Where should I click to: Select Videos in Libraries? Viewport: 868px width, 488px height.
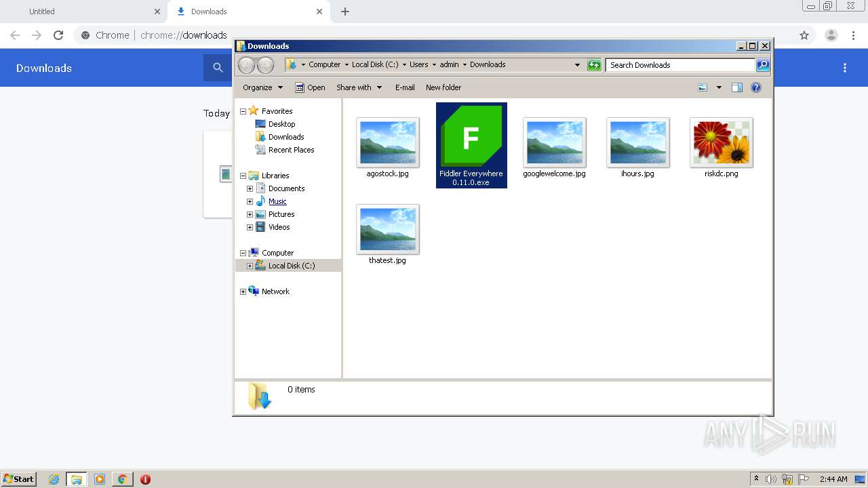coord(279,227)
